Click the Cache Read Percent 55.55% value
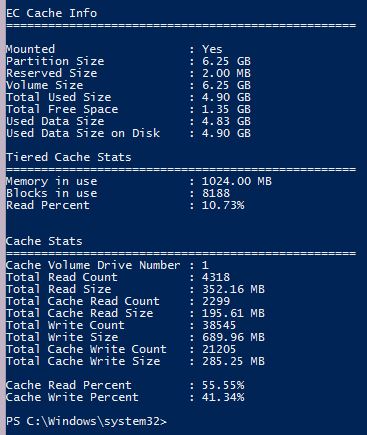Image resolution: width=367 pixels, height=435 pixels. coord(223,385)
